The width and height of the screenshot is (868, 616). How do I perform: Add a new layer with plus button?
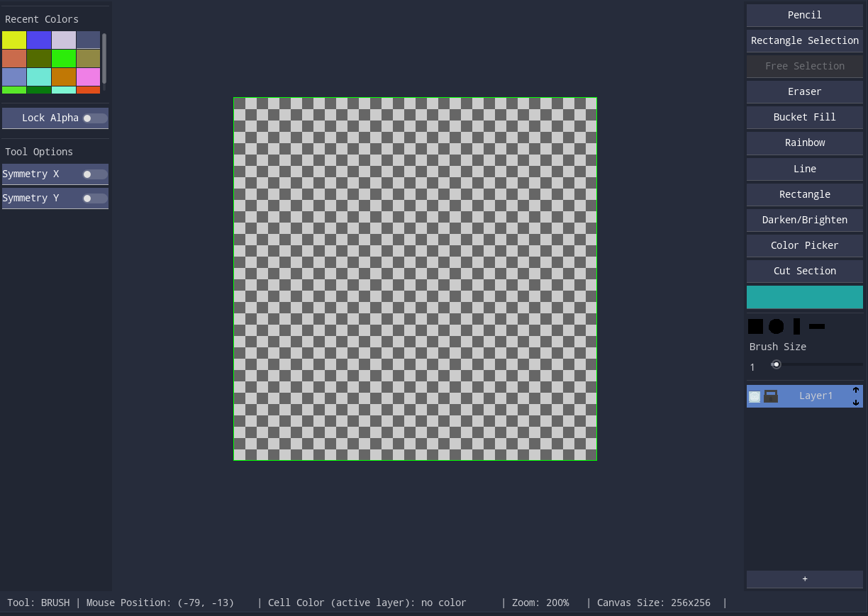[x=804, y=579]
